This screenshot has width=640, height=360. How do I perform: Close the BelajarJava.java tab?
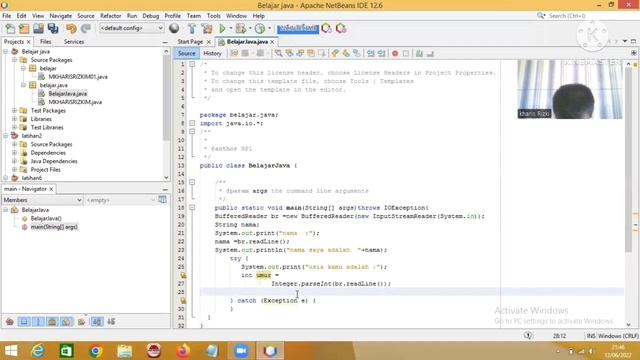(272, 42)
